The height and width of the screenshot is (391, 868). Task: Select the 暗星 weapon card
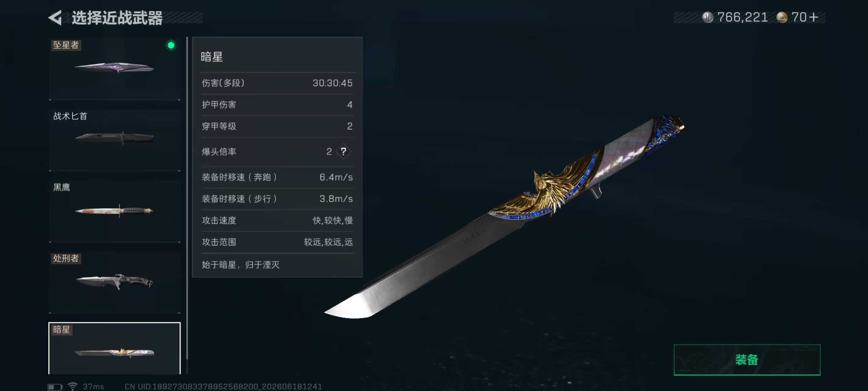tap(114, 349)
